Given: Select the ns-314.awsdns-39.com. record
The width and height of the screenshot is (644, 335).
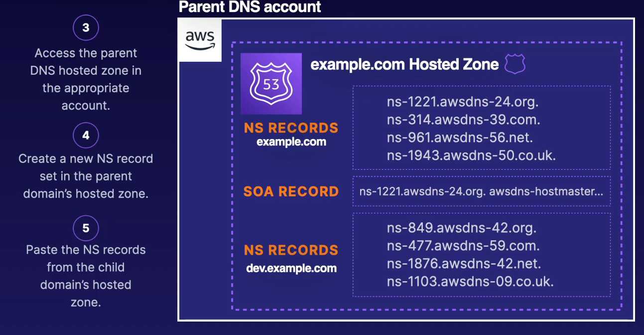Looking at the screenshot, I should [463, 120].
